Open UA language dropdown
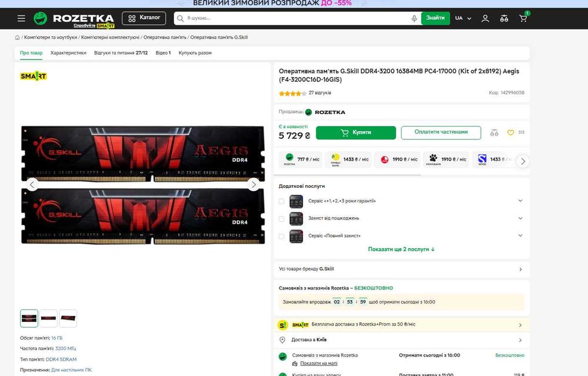The width and height of the screenshot is (588, 376). point(463,18)
